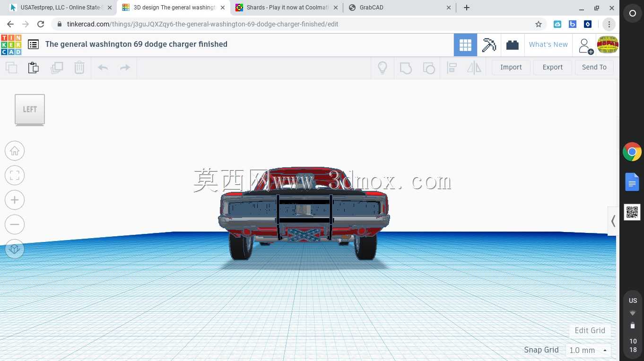This screenshot has width=644, height=361.
Task: Open the design list menu icon
Action: [x=33, y=44]
